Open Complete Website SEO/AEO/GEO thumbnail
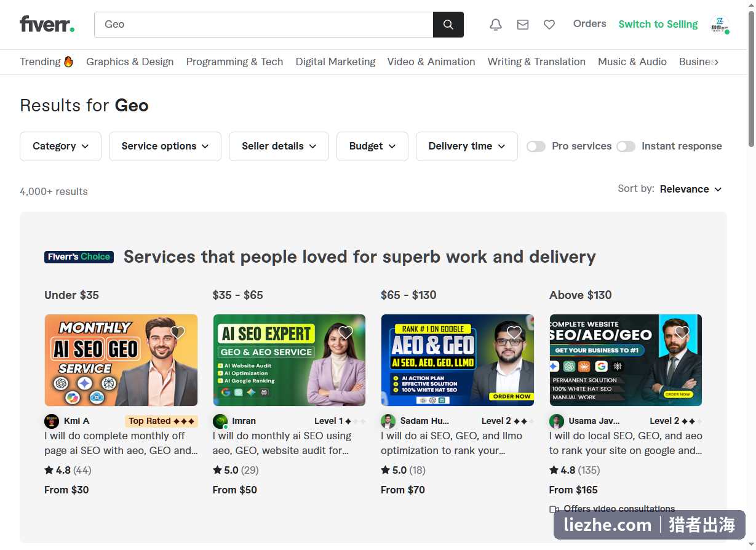Screen dimensions: 756x550 (626, 360)
